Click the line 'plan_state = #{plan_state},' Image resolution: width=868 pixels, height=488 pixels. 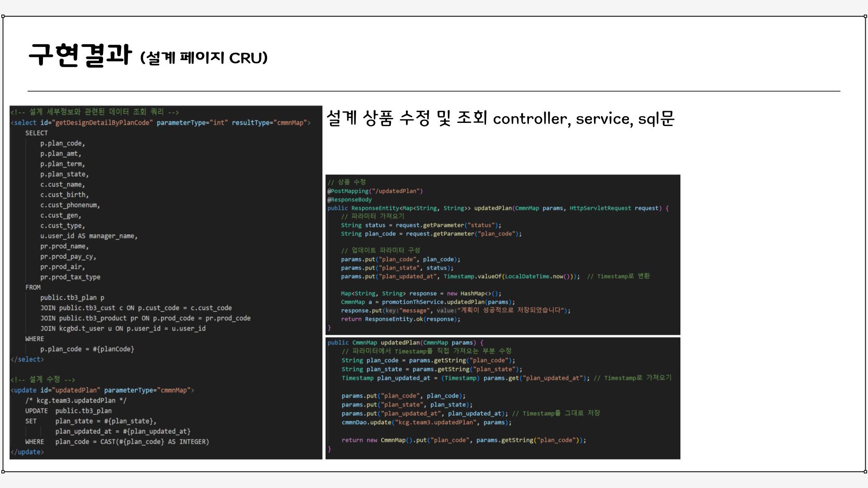click(106, 421)
